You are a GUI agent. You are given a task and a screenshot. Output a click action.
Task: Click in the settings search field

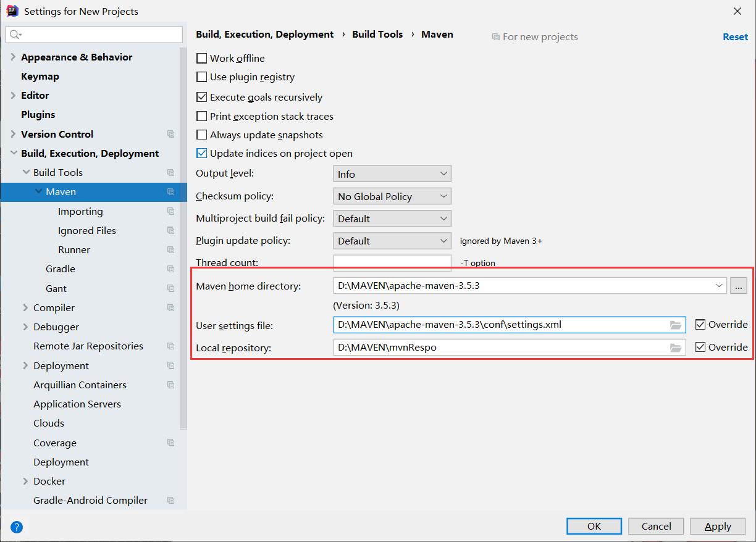[x=94, y=35]
